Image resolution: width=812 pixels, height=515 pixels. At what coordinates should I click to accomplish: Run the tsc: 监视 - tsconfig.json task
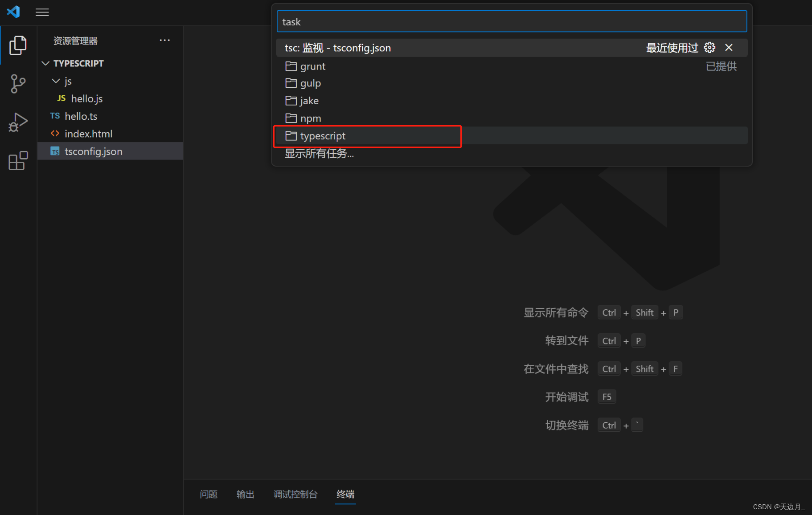512,48
